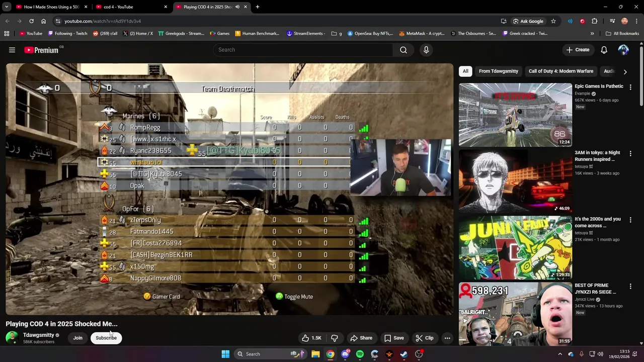Open the Chrome three-dot menu
644x362 pixels.
click(636, 21)
